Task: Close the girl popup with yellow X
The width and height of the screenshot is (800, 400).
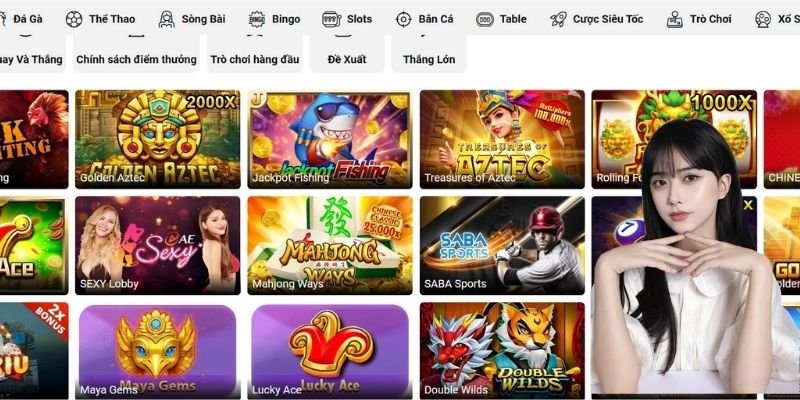Action: pos(748,206)
